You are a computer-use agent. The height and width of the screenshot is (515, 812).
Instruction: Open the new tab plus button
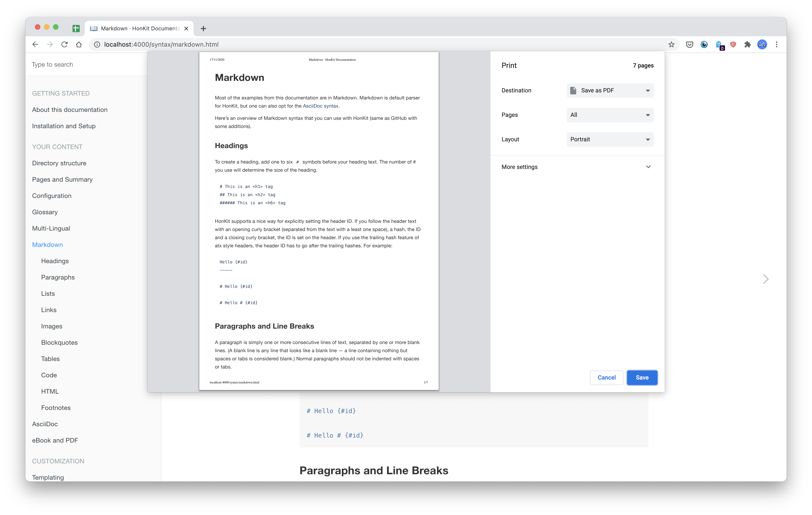(x=203, y=29)
